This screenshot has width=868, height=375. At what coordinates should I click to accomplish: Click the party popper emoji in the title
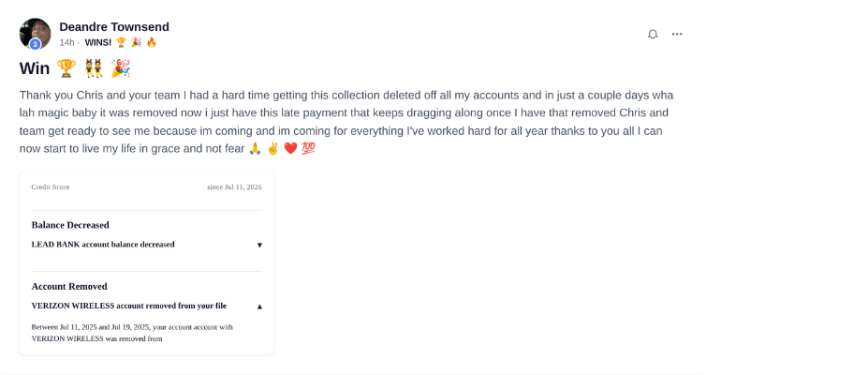click(120, 68)
